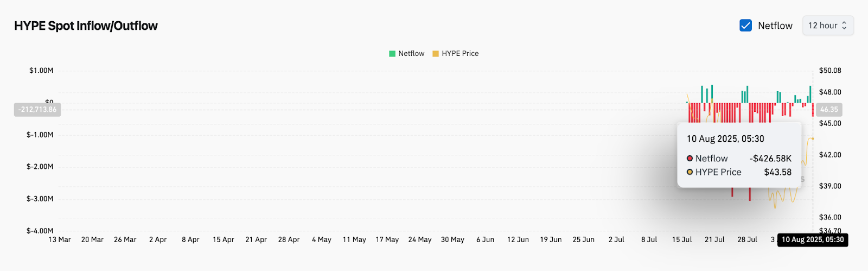This screenshot has width=868, height=271.
Task: Toggle the Netflow series via its legend label
Action: [411, 54]
